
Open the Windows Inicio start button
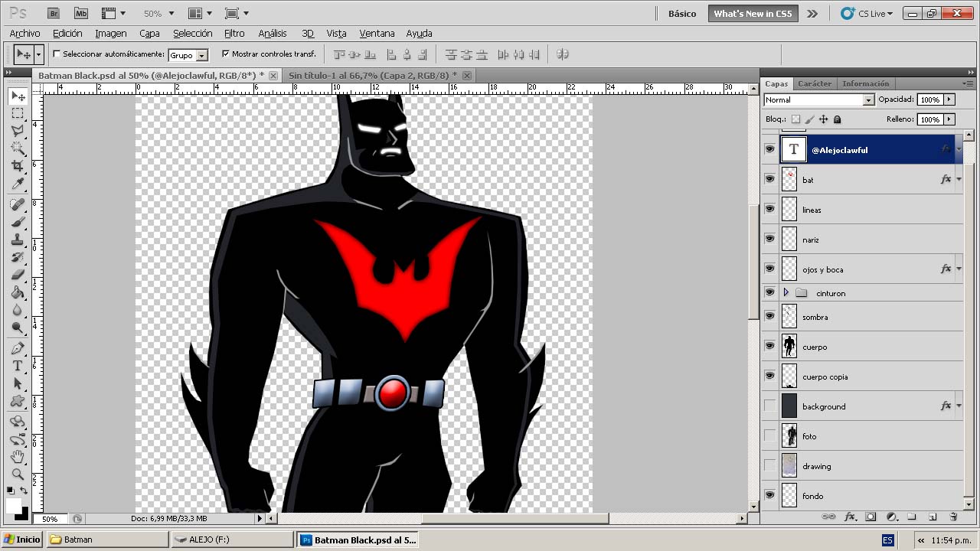[21, 540]
